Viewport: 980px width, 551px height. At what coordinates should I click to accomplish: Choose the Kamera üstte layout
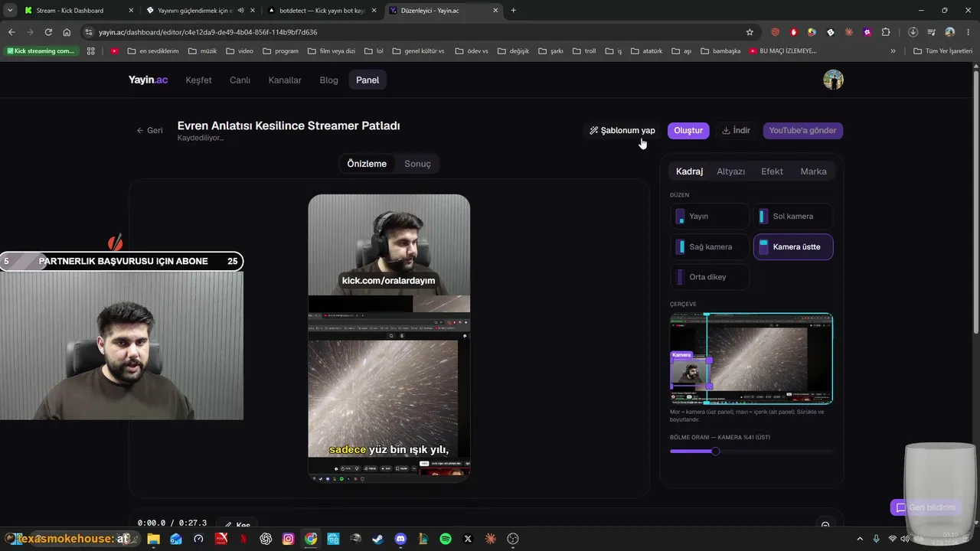pyautogui.click(x=793, y=247)
